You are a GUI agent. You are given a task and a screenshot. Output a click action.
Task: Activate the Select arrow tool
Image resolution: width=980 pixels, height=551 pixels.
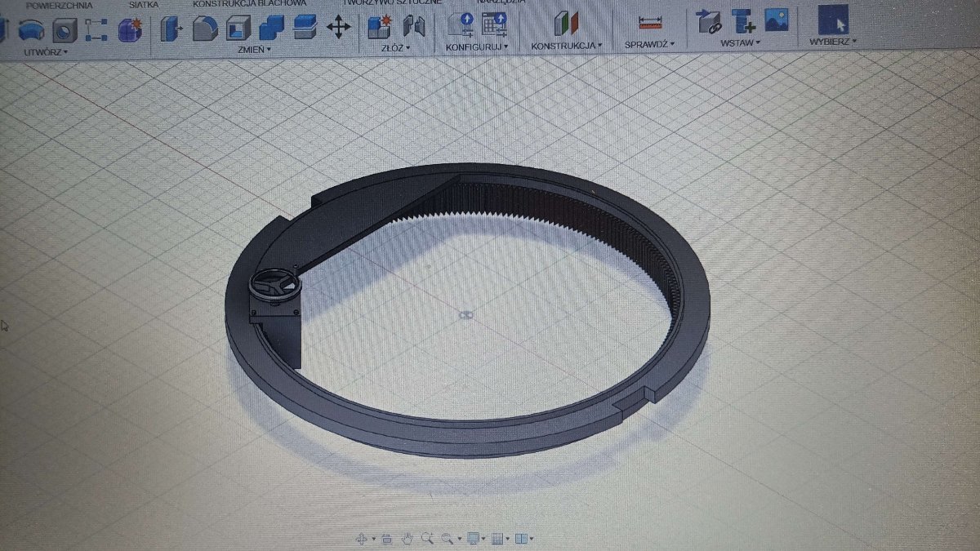833,20
